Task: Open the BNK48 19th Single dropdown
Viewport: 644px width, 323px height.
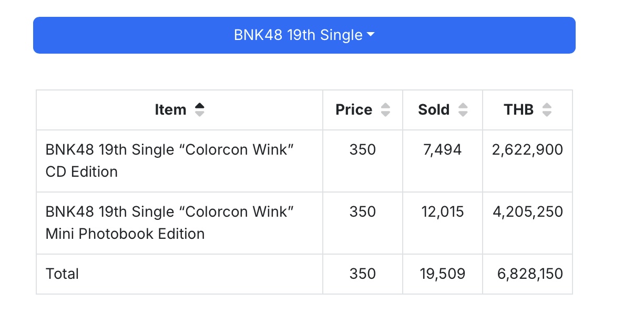Action: click(304, 35)
